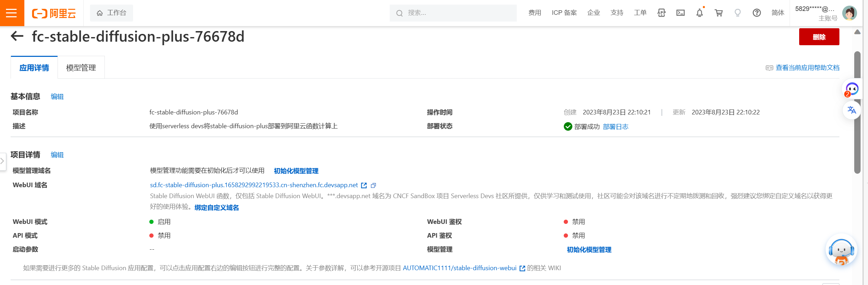Open the external link icon after stable-diffusion-webui
Image resolution: width=868 pixels, height=285 pixels.
click(x=522, y=268)
